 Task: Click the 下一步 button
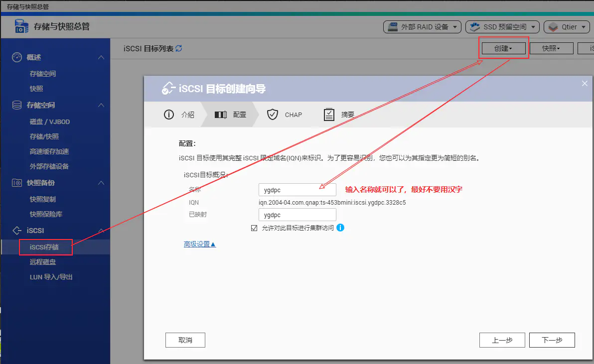552,340
